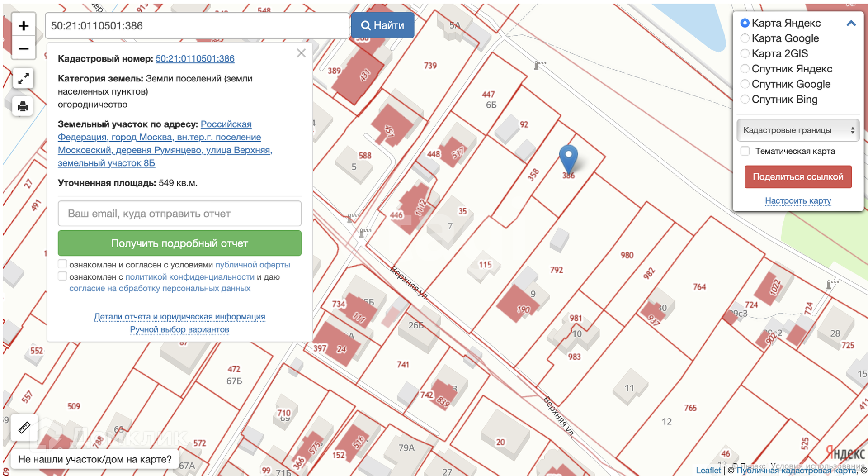Screen dimensions: 868x476
Task: Print the map
Action: 24,106
